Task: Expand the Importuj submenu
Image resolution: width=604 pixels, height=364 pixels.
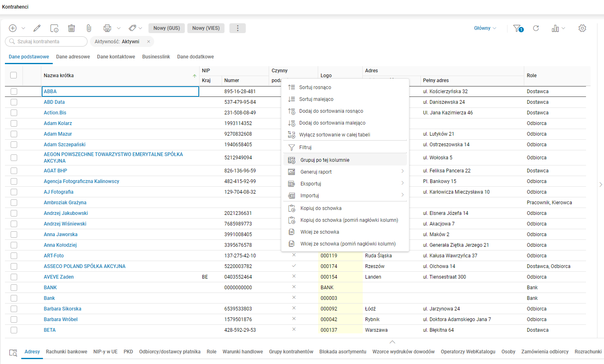Action: pyautogui.click(x=345, y=196)
